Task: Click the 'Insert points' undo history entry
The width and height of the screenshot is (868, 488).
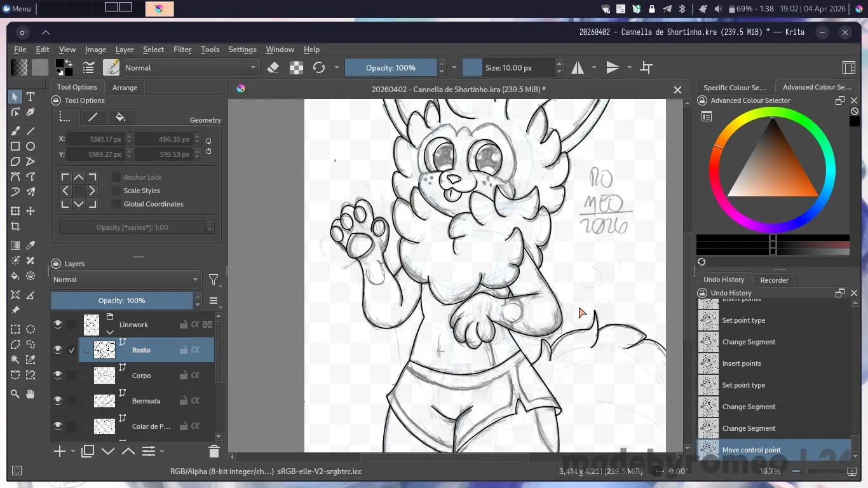Action: tap(741, 363)
